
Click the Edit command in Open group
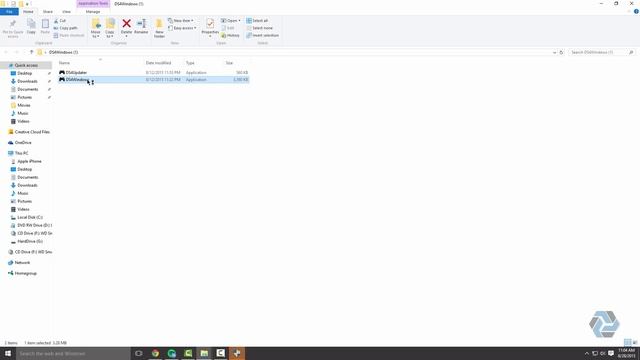coord(228,28)
